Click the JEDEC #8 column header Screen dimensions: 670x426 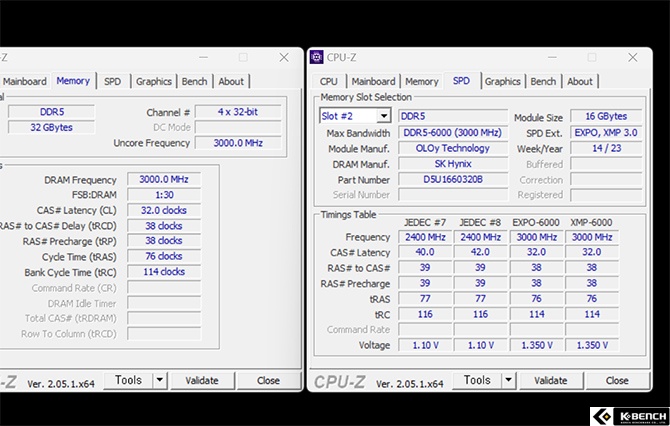[480, 223]
